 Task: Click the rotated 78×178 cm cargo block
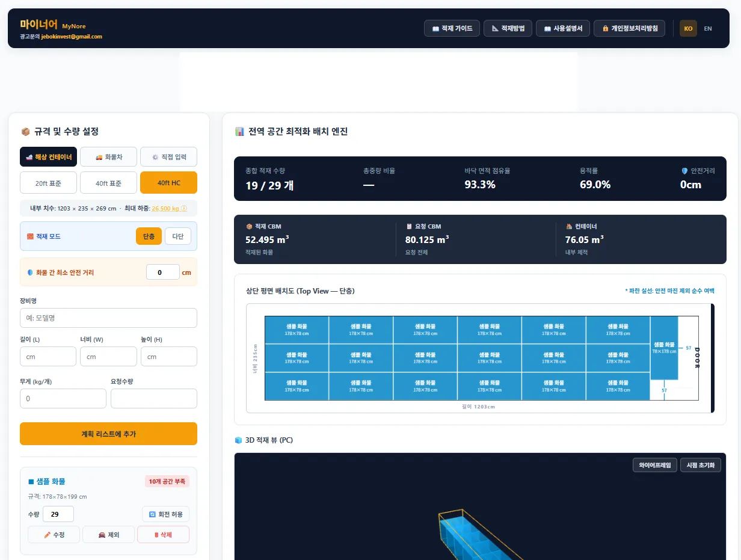[x=664, y=348]
